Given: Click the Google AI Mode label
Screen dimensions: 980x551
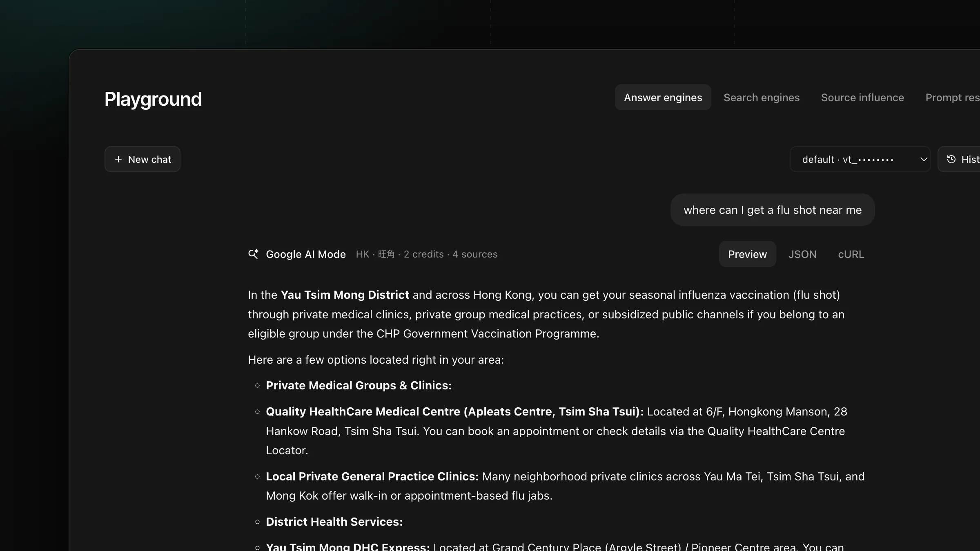Looking at the screenshot, I should (306, 254).
